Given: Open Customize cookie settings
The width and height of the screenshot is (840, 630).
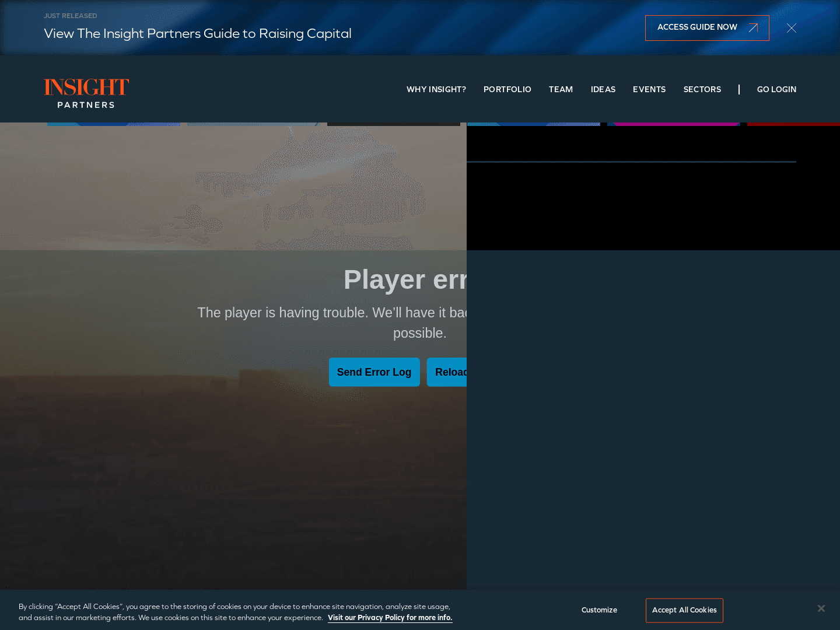Looking at the screenshot, I should [599, 610].
